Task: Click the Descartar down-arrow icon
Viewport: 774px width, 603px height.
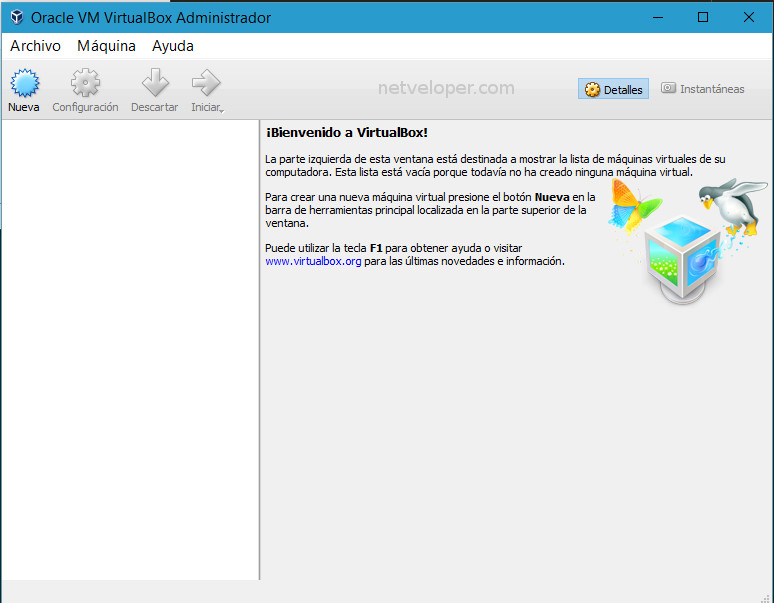Action: (x=155, y=82)
